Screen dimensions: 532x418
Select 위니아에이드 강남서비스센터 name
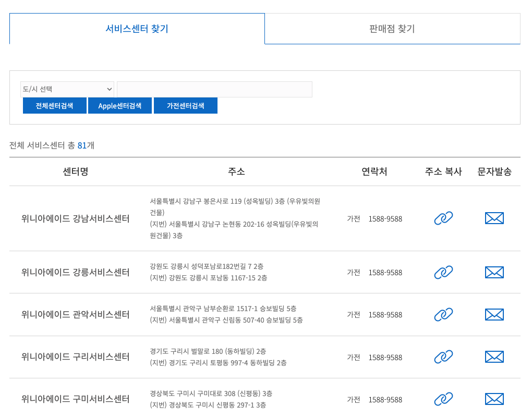pyautogui.click(x=75, y=219)
